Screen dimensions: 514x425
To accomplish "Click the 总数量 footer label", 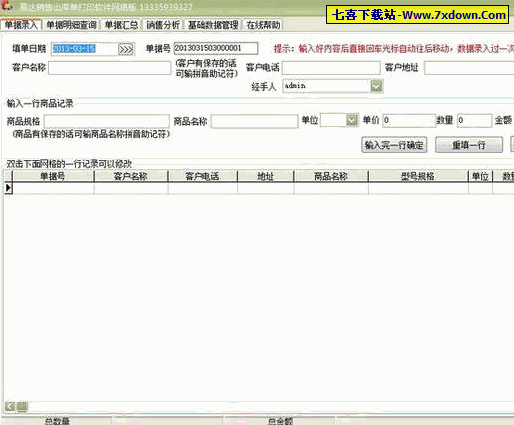I will click(x=57, y=421).
